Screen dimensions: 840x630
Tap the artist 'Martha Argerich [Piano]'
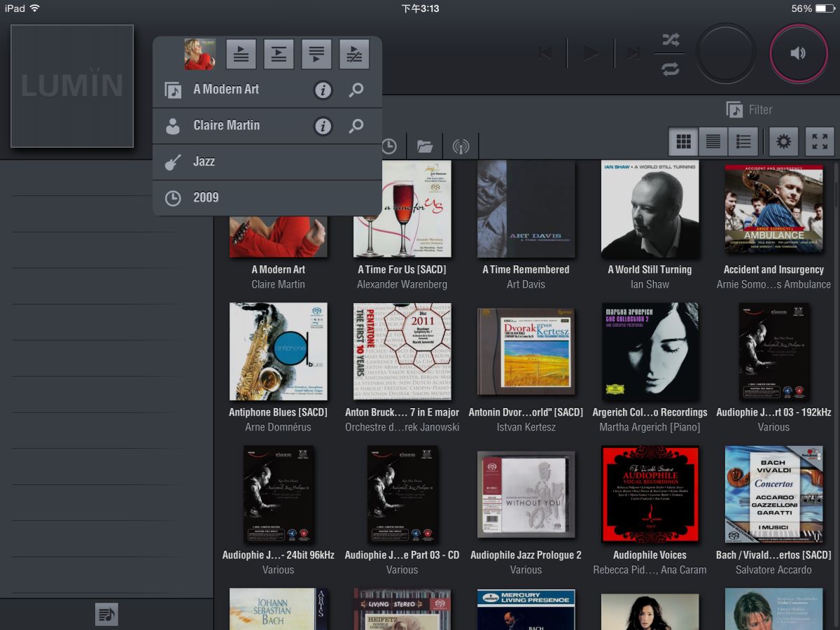point(650,427)
